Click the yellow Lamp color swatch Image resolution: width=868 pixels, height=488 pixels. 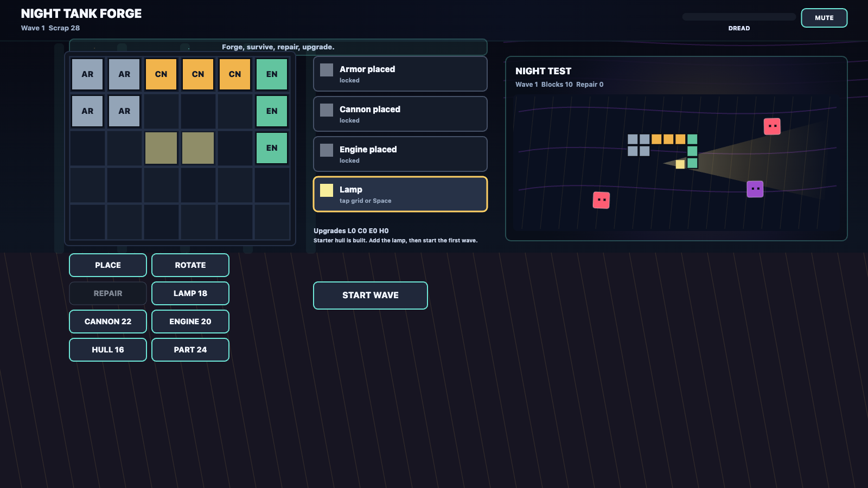327,190
